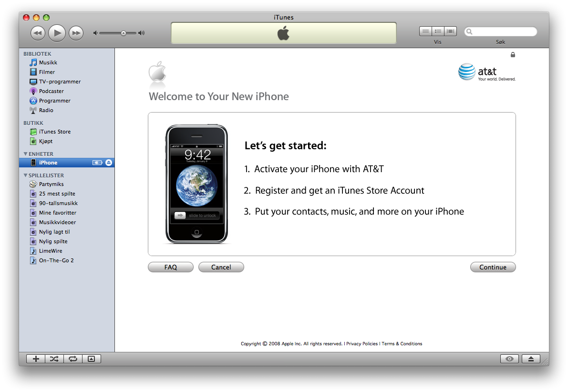Switch to Cover Flow view mode
The width and height of the screenshot is (568, 392).
[450, 31]
